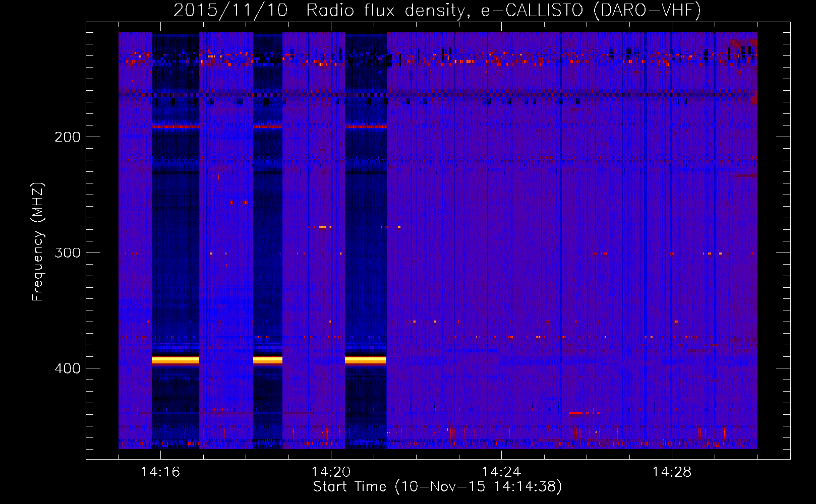
Task: Click the plot title 'Radio flux density, e-CALLISTO (DARO-VHF)'
Action: (x=503, y=11)
